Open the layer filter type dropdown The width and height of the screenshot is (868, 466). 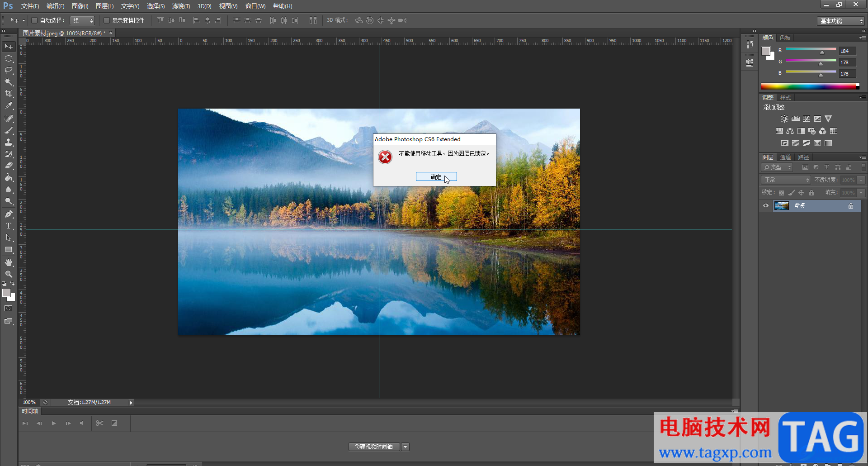pyautogui.click(x=777, y=167)
